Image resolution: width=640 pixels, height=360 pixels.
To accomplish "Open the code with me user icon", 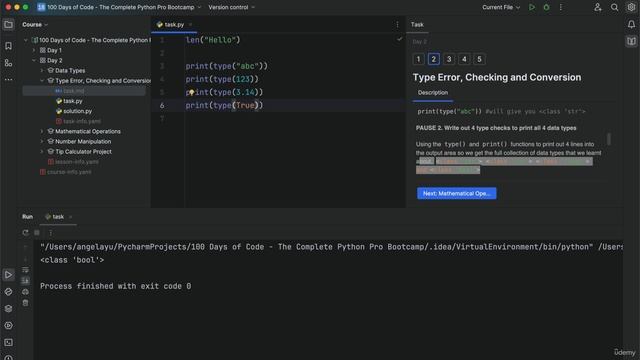I will click(x=598, y=7).
